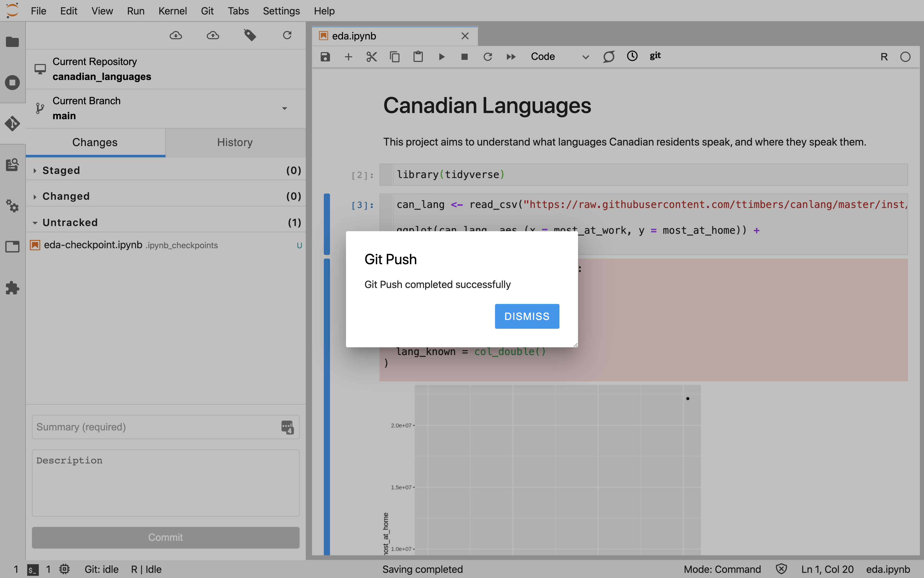Open the Extension Manager puzzle icon
The height and width of the screenshot is (578, 924).
[x=12, y=288]
